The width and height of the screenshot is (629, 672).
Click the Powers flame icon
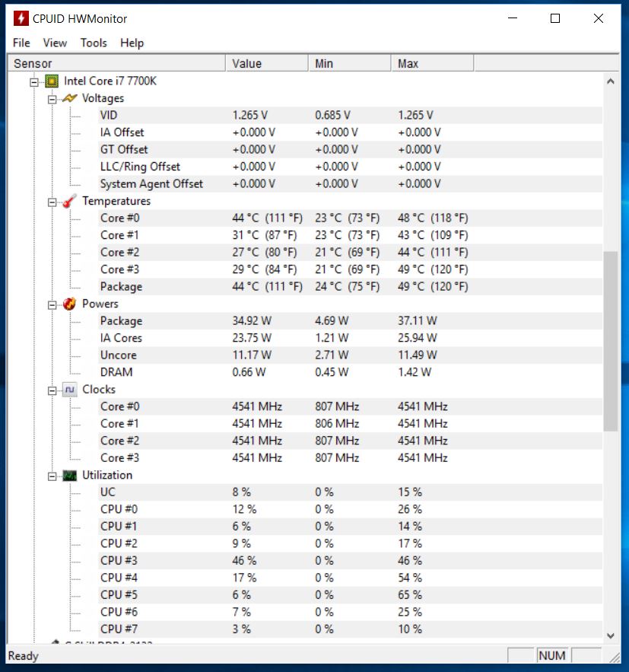tap(69, 304)
